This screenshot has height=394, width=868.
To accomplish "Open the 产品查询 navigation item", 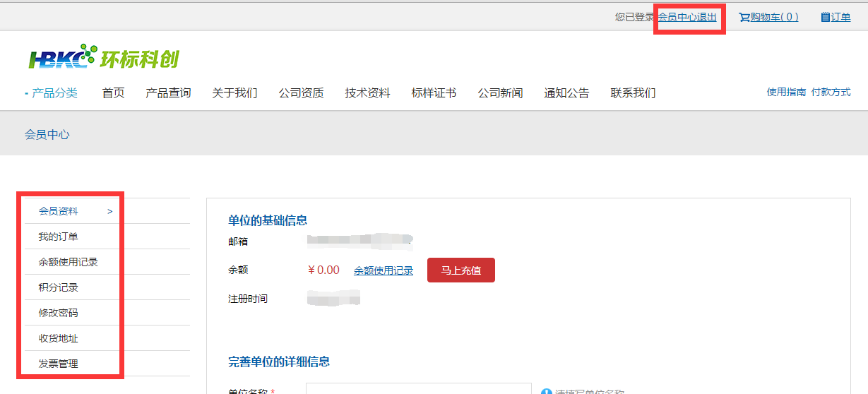I will pos(168,93).
